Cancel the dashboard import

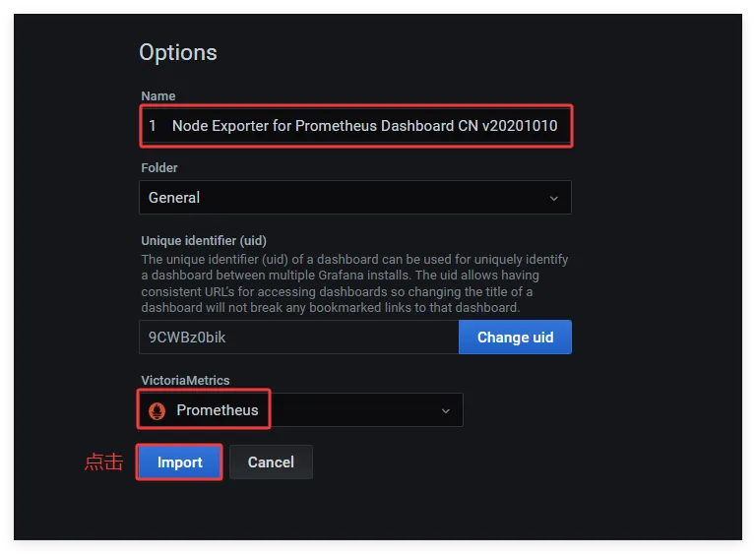[x=271, y=462]
